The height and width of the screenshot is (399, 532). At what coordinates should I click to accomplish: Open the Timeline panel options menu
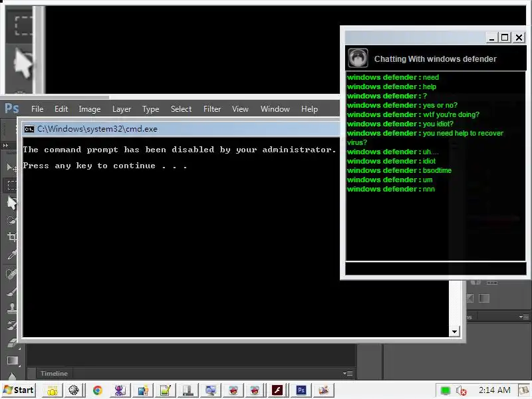[348, 373]
